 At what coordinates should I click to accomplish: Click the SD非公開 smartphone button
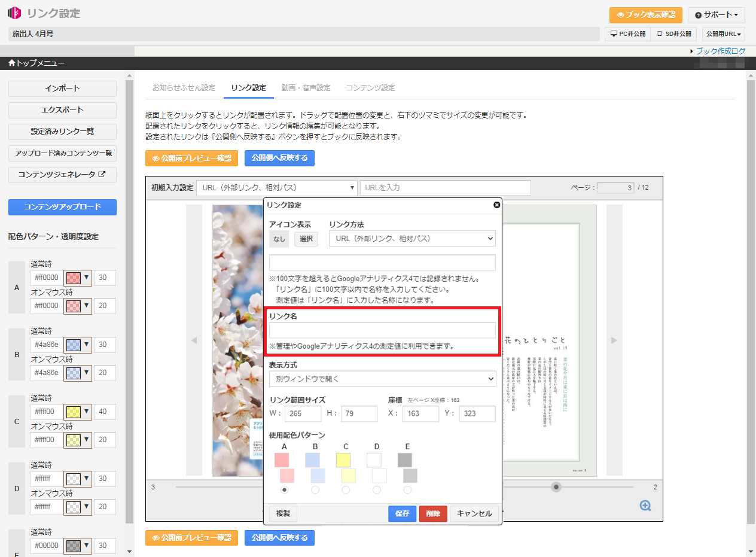coord(674,34)
